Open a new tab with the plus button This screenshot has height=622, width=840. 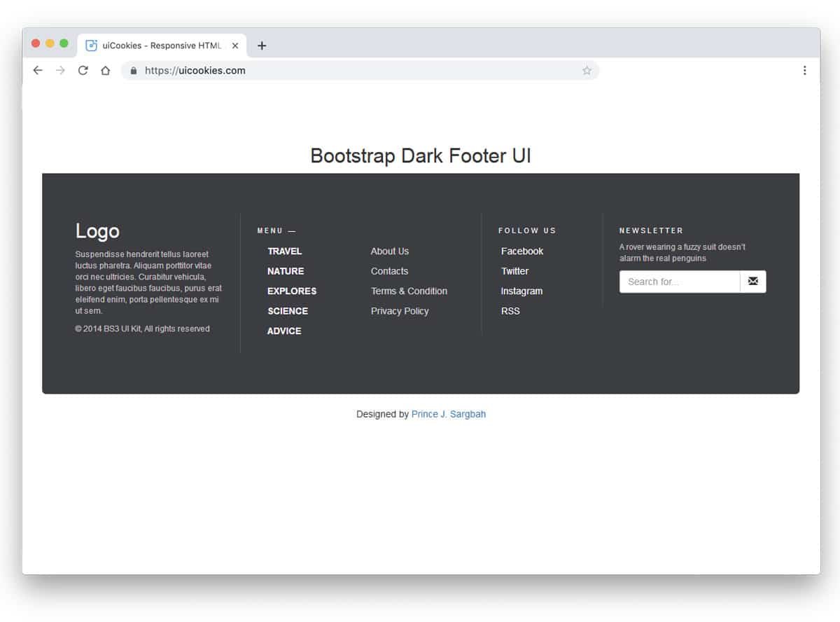click(x=262, y=46)
